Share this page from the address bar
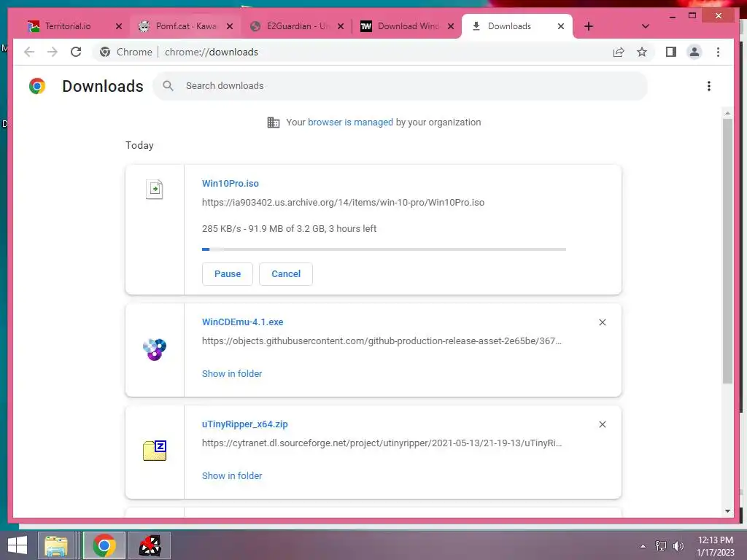 pos(619,52)
